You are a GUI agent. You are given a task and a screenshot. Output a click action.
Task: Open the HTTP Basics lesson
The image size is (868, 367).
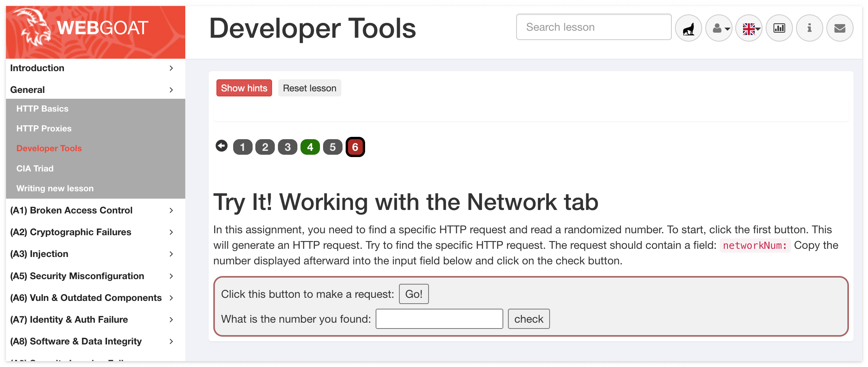(42, 109)
